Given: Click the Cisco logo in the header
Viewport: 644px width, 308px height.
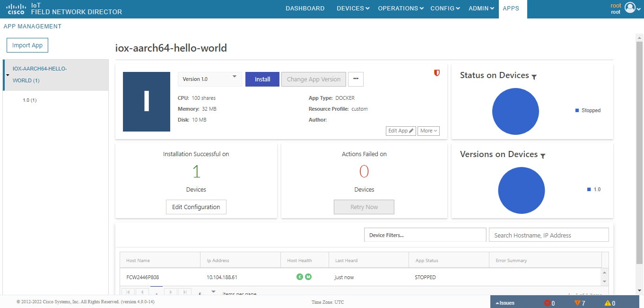Looking at the screenshot, I should (x=15, y=9).
